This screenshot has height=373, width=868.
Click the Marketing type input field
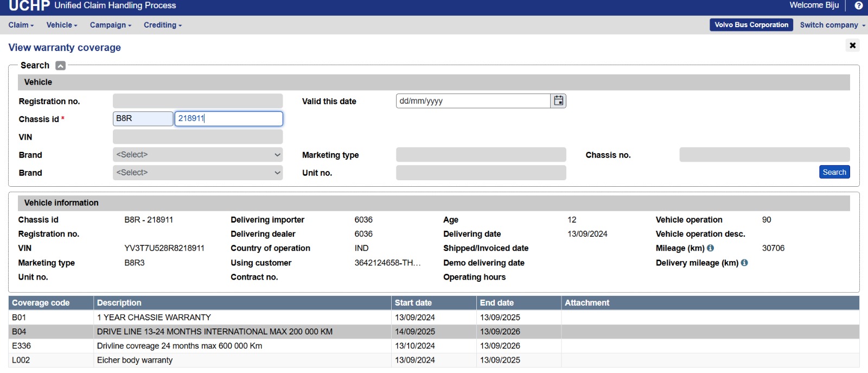[481, 155]
